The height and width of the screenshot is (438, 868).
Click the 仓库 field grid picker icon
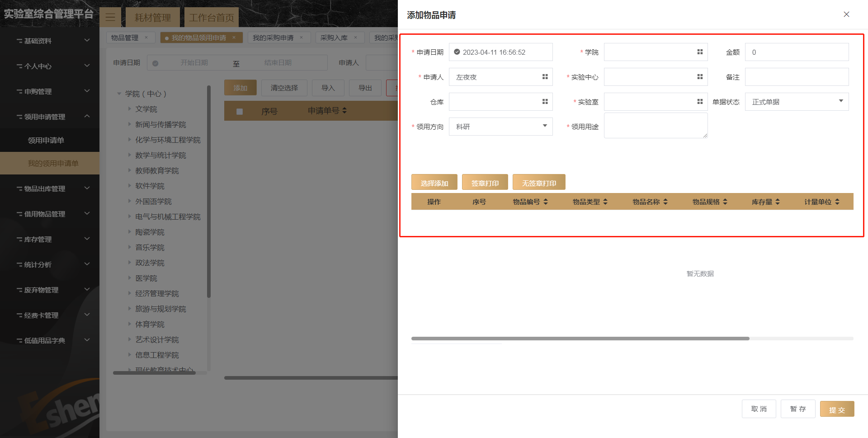click(545, 102)
